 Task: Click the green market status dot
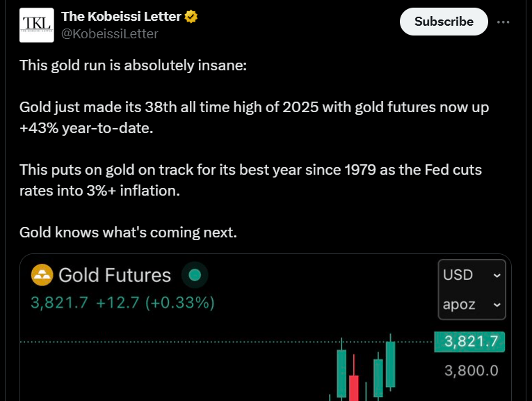point(195,276)
